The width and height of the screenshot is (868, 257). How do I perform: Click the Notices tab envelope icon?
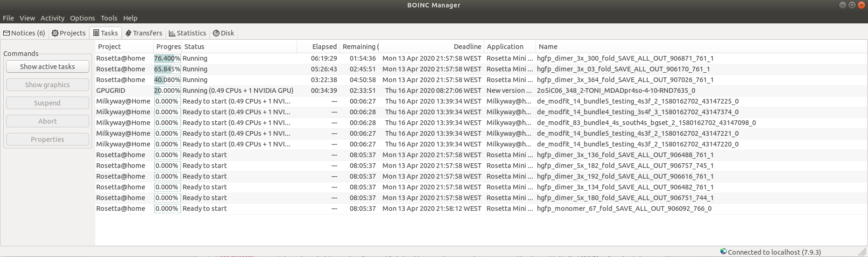click(7, 33)
